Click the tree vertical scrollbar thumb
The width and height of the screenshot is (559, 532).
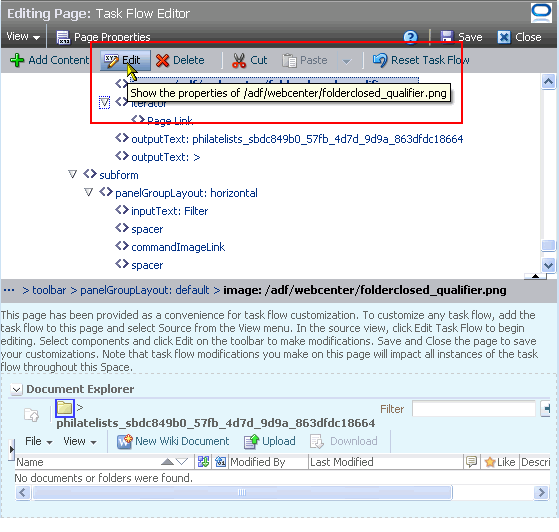pyautogui.click(x=548, y=245)
